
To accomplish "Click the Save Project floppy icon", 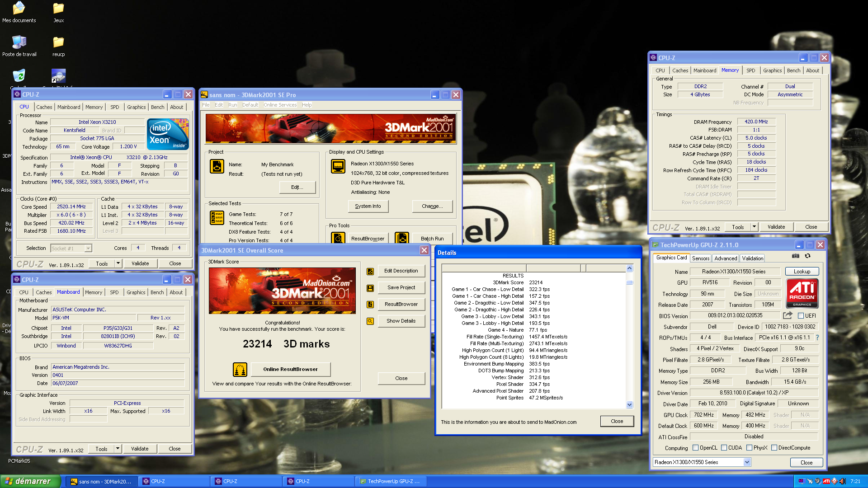I will tap(370, 288).
